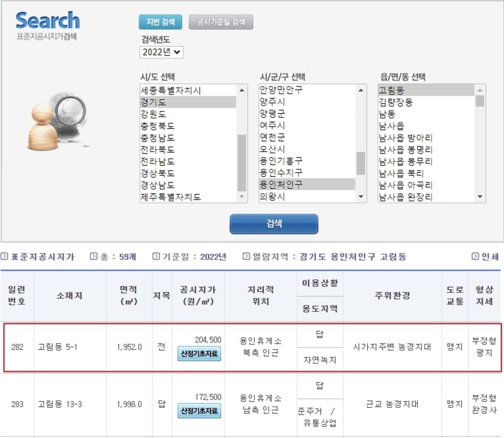Select 오산시 in the 시/군/구 list
Screen dimensions: 504x438
click(x=307, y=149)
